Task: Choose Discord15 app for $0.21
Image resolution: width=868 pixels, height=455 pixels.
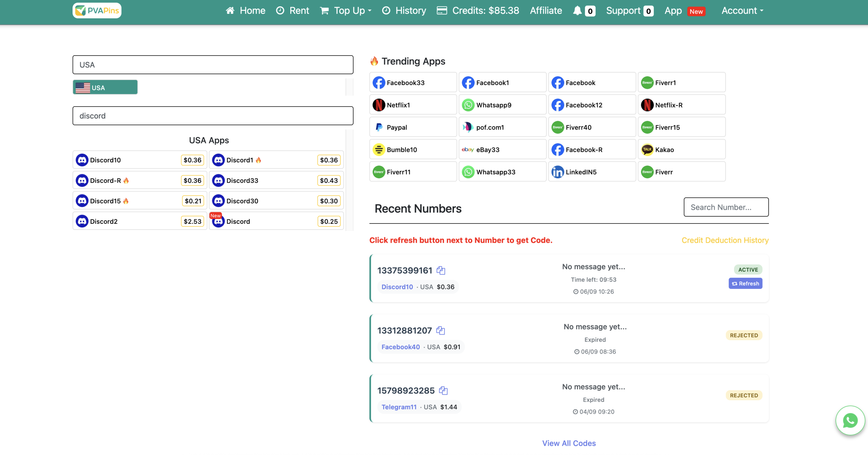Action: click(x=140, y=201)
